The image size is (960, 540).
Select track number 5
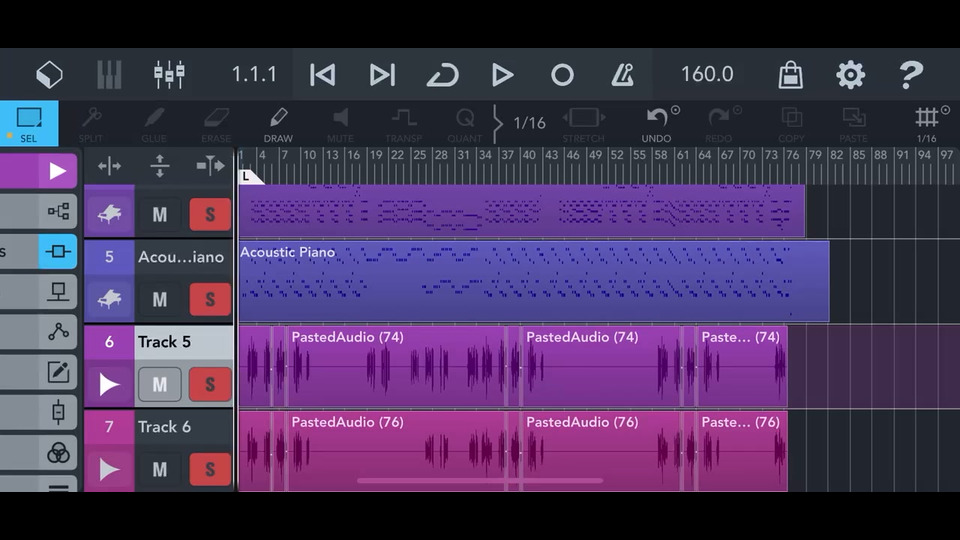point(109,257)
